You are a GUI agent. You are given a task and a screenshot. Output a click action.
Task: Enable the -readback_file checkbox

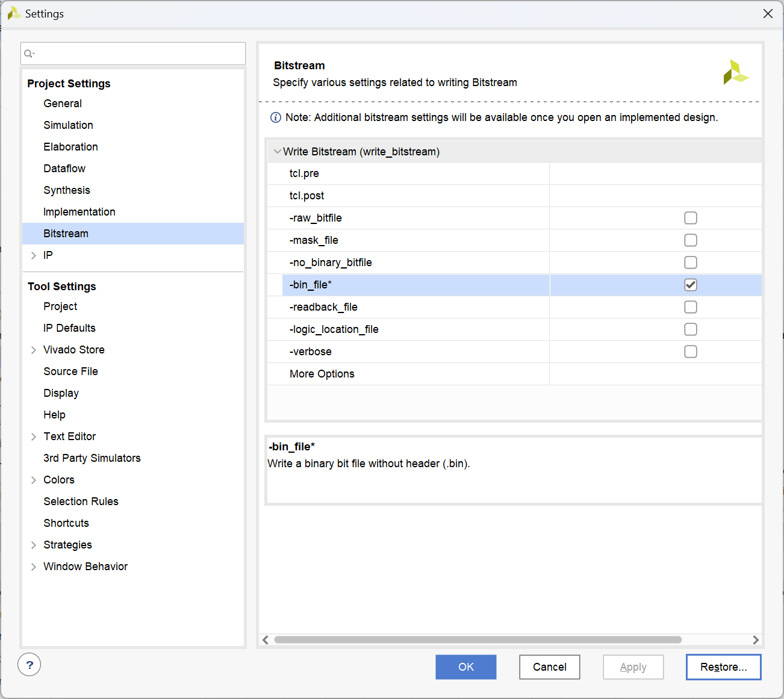coord(691,307)
